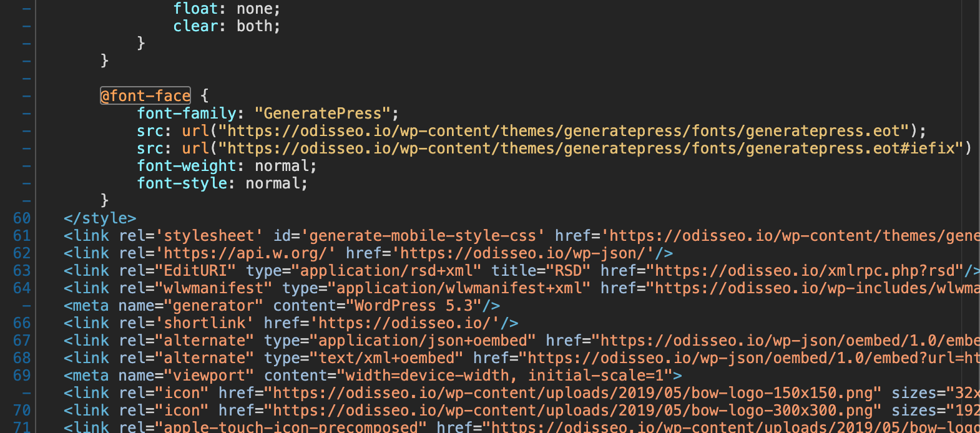Click the name="viewport" attribute
This screenshot has width=980, height=433.
click(187, 376)
